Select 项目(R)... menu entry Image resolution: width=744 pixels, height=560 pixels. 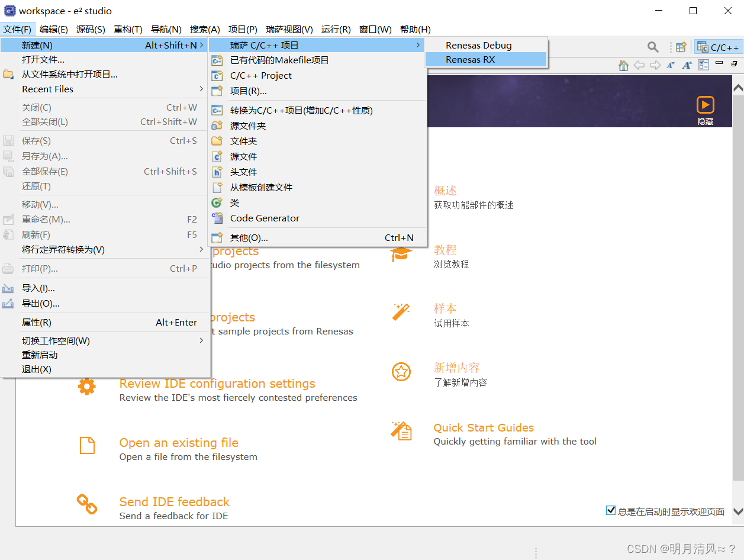point(318,91)
